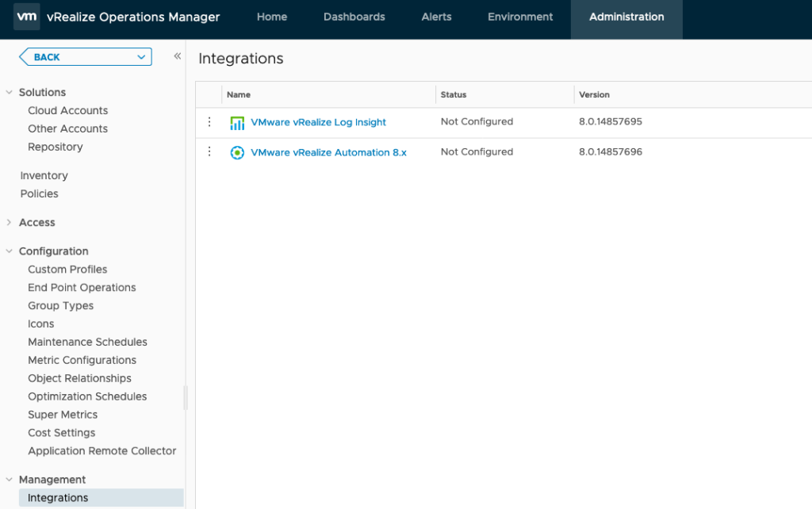The width and height of the screenshot is (812, 509).
Task: Click the vRealize Automation circular icon
Action: (237, 153)
